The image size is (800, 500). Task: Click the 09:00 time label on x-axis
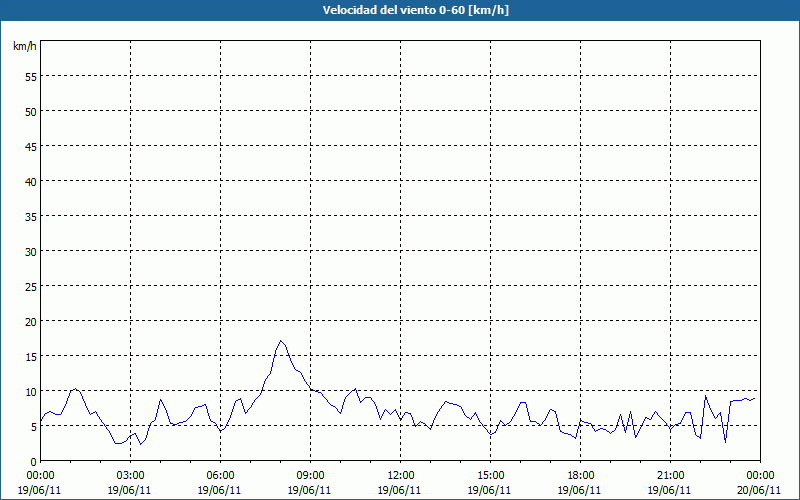[x=311, y=476]
